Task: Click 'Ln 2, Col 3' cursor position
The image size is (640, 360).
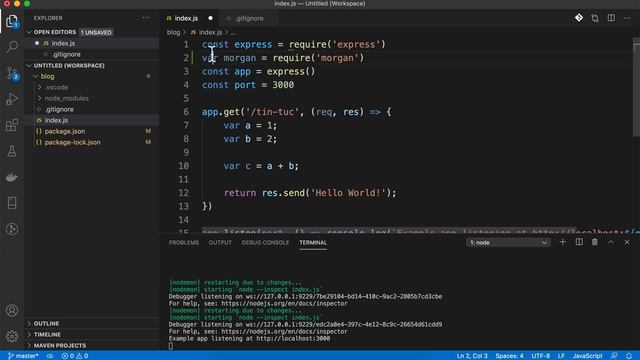Action: pyautogui.click(x=472, y=356)
